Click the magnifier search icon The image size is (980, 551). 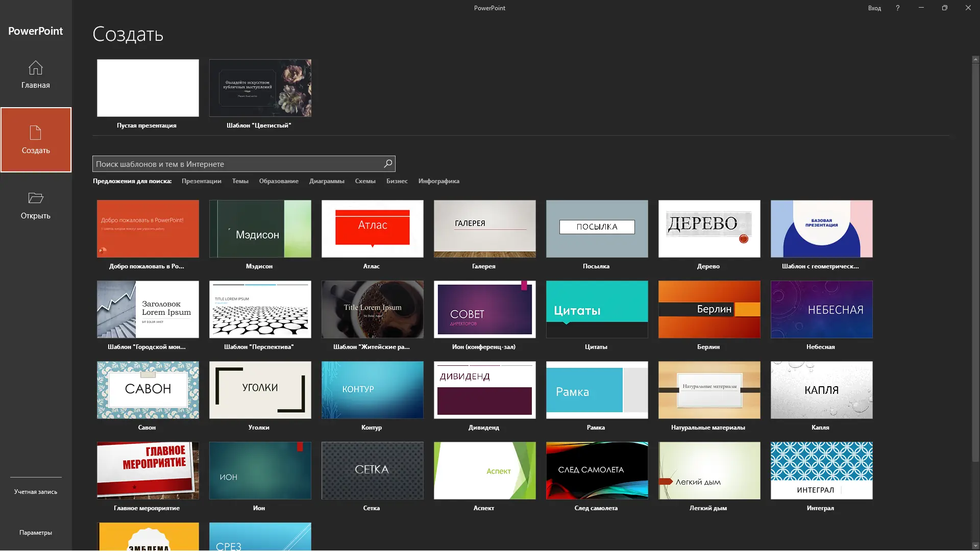pos(388,164)
